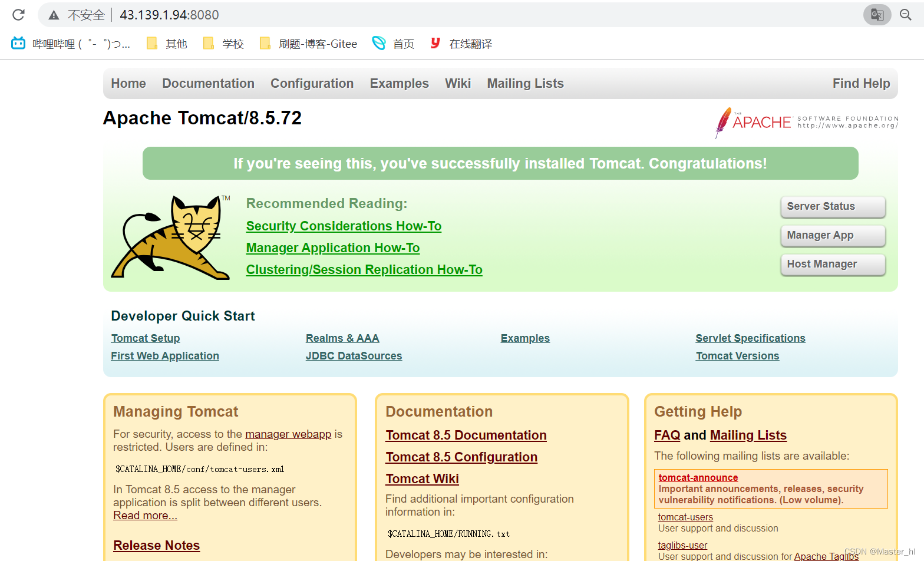Click the successfully installed Tomcat congratulations banner

500,163
